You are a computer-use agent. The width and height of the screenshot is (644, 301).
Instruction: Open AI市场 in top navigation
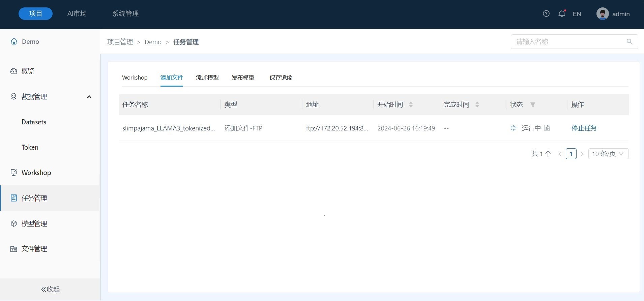tap(77, 14)
